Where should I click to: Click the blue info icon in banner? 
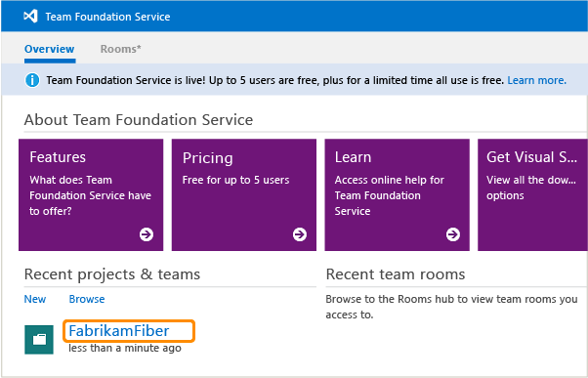pos(32,80)
